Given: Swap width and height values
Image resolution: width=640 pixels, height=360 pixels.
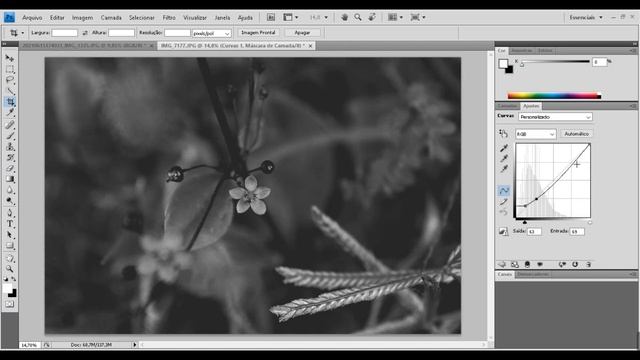Looking at the screenshot, I should 85,33.
